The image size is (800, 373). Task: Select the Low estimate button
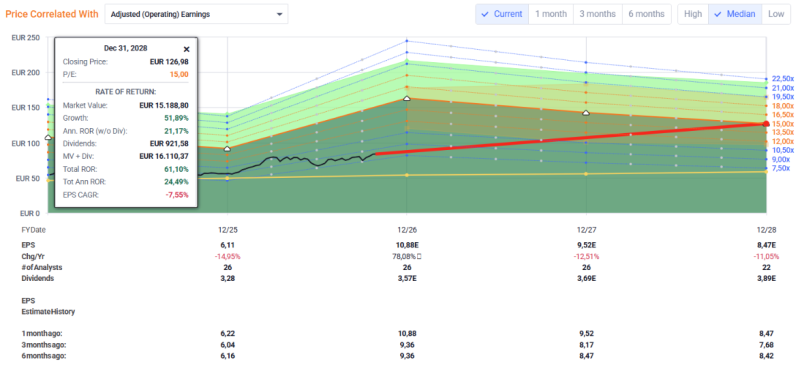point(776,14)
